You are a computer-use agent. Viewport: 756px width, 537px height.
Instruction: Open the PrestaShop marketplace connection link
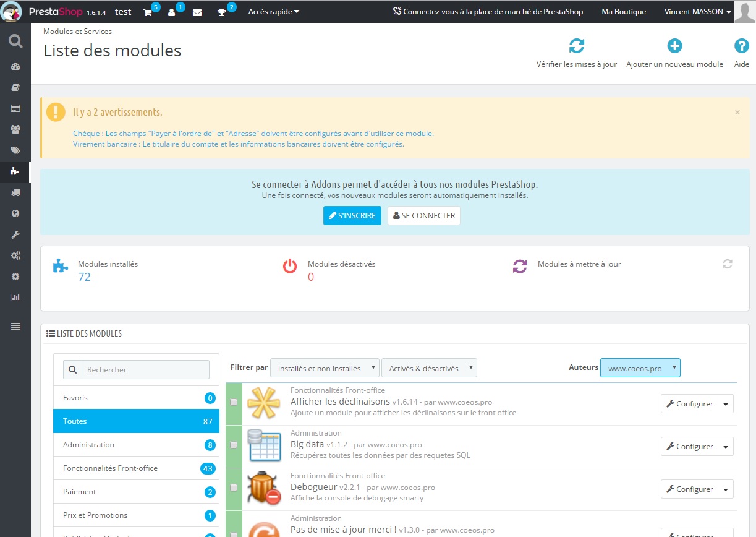tap(488, 12)
